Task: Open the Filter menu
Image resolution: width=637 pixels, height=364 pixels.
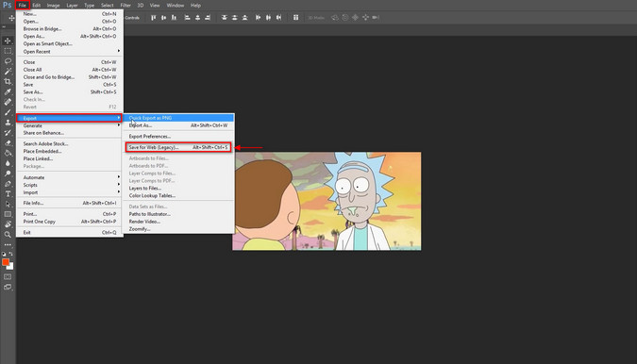Action: 126,6
